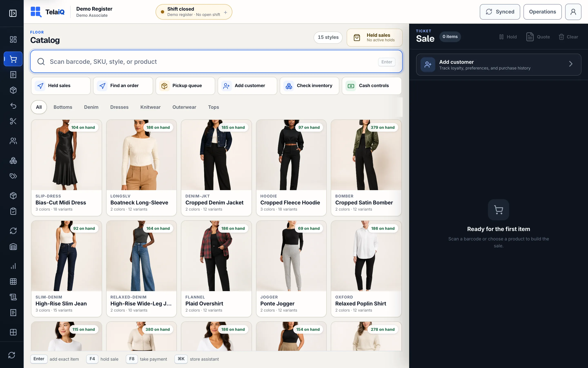The height and width of the screenshot is (368, 588).
Task: Open the returns undo-arrow icon in the sidebar
Action: click(13, 106)
